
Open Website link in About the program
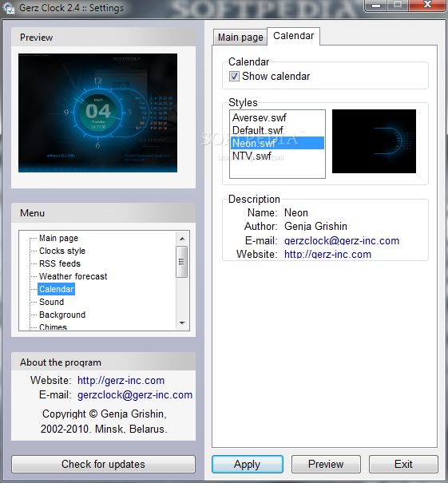click(x=121, y=380)
